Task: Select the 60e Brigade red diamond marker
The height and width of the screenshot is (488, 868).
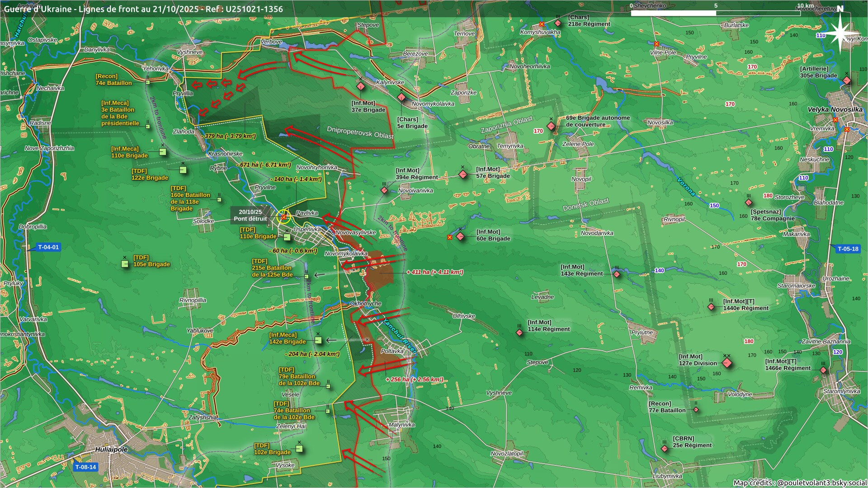Action: 460,236
